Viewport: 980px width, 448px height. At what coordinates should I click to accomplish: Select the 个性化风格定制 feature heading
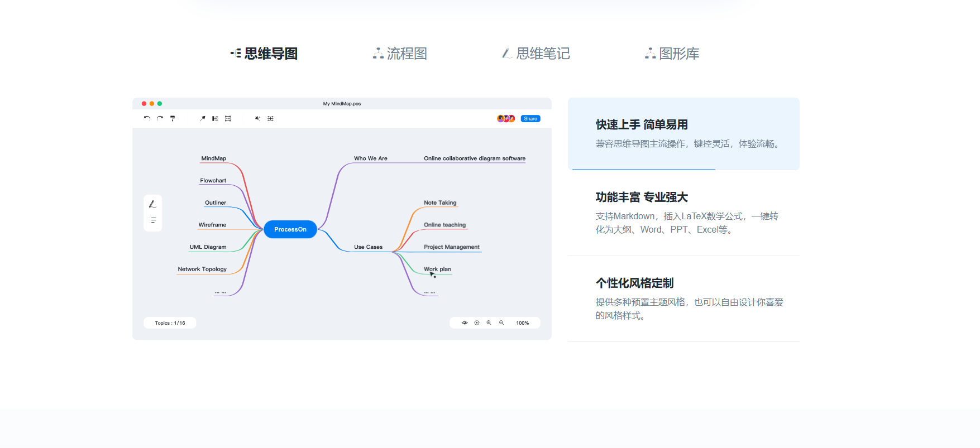pyautogui.click(x=634, y=283)
